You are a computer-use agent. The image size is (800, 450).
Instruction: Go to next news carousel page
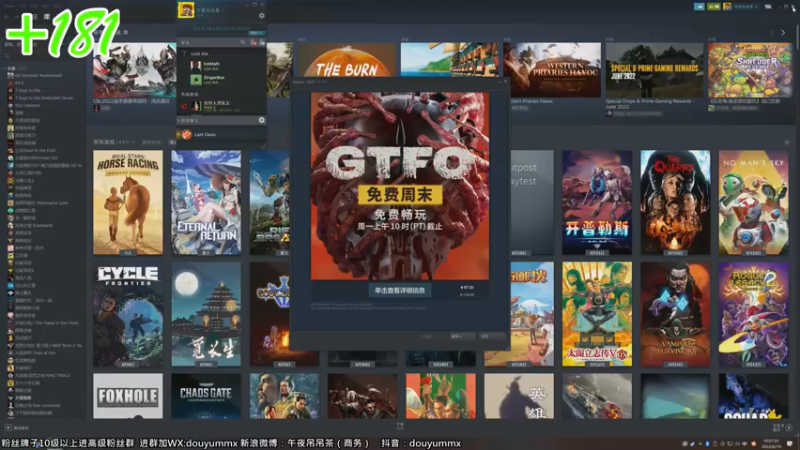[x=783, y=33]
